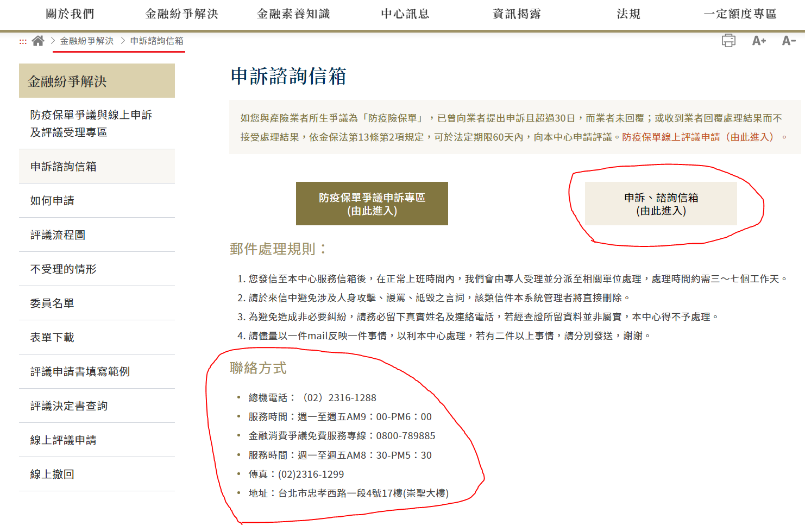Open 防疫保單爭議與線上申訴 sidebar item

tap(91, 123)
